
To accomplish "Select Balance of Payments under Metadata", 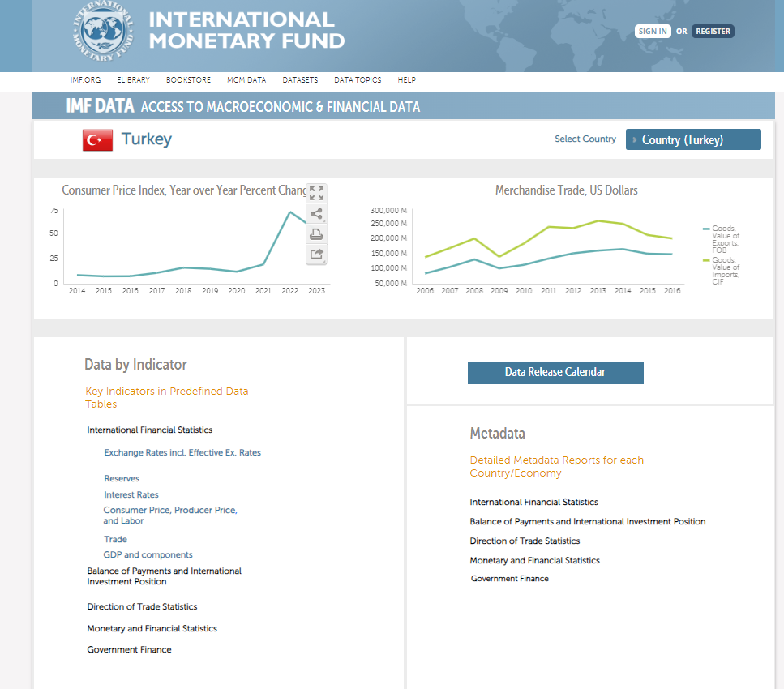I will (588, 521).
